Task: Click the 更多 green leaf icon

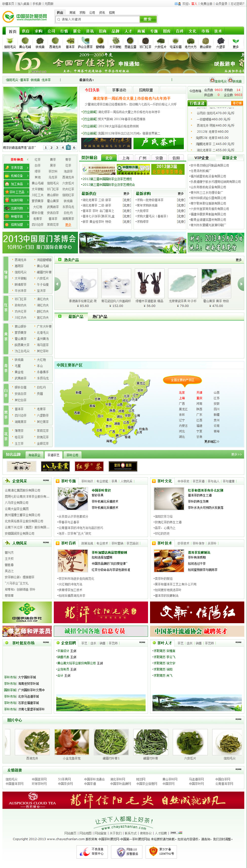Action: click(236, 41)
